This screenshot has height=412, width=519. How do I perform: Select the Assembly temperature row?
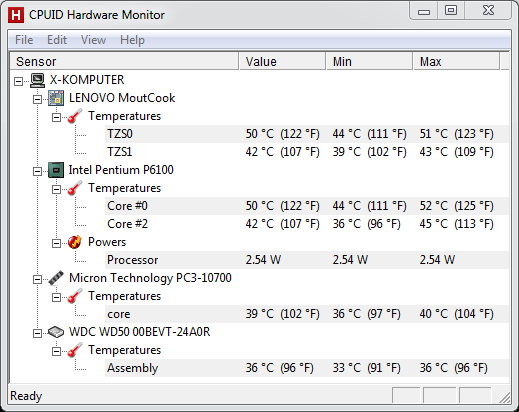pyautogui.click(x=307, y=368)
